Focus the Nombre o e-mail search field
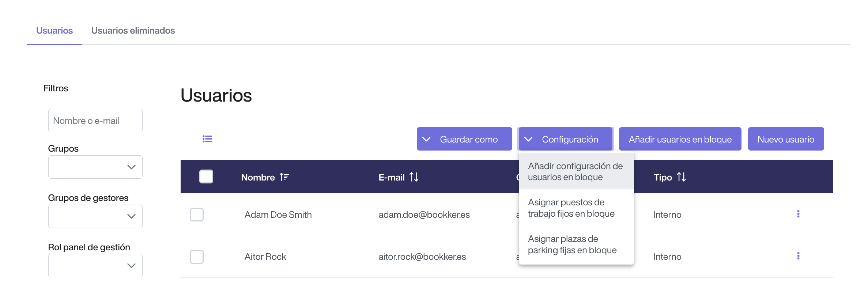The height and width of the screenshot is (281, 868). pos(95,121)
